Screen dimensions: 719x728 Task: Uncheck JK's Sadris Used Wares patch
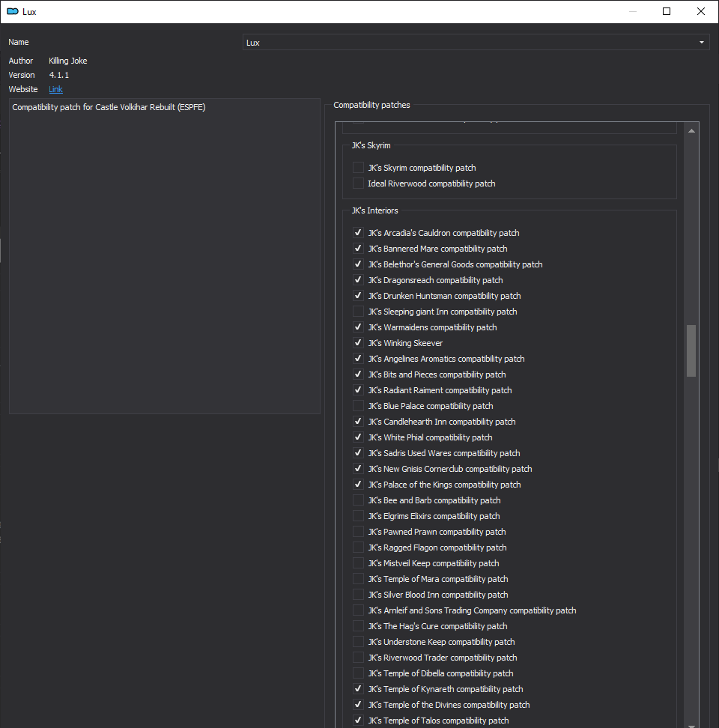click(358, 454)
